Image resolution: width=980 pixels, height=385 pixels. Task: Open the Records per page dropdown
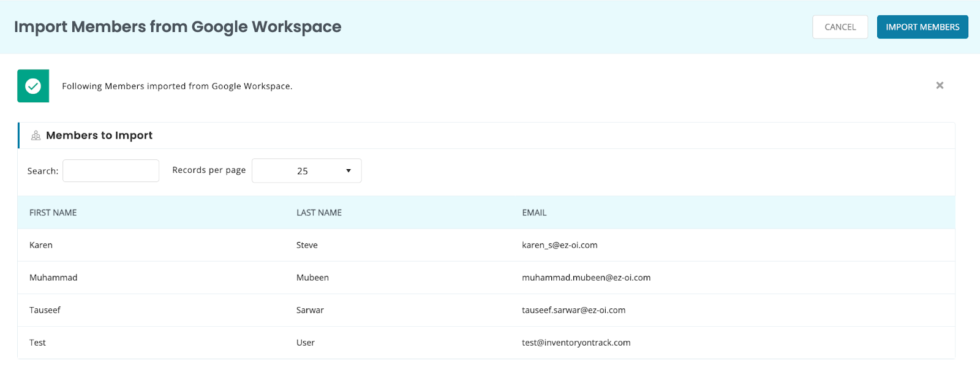[306, 170]
